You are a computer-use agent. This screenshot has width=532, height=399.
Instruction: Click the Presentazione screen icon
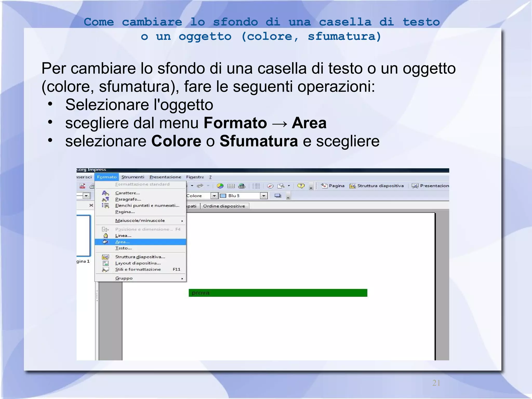(415, 186)
